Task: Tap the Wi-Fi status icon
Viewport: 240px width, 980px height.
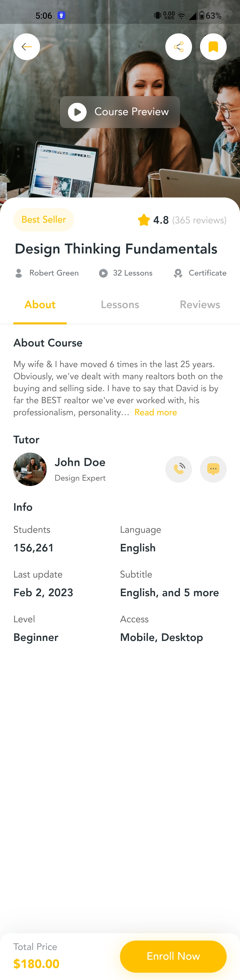Action: coord(182,16)
